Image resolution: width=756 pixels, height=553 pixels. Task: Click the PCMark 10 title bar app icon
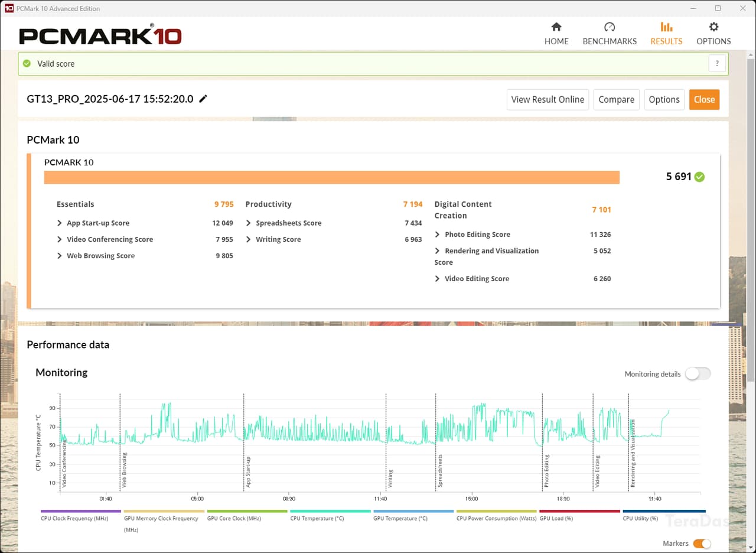[x=9, y=8]
